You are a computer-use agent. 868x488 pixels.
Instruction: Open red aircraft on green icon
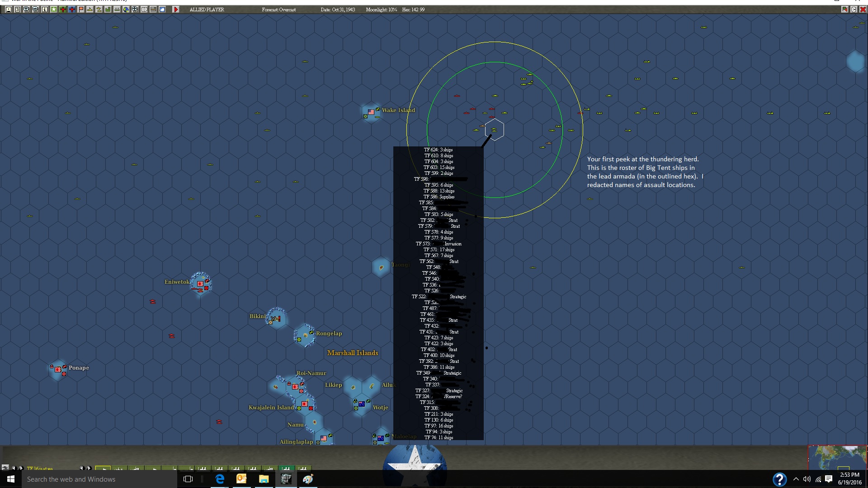click(x=63, y=9)
